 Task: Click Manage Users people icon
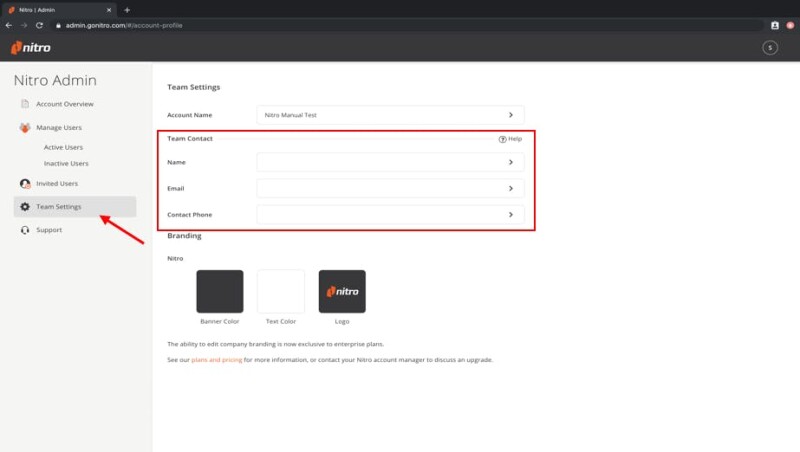(24, 128)
